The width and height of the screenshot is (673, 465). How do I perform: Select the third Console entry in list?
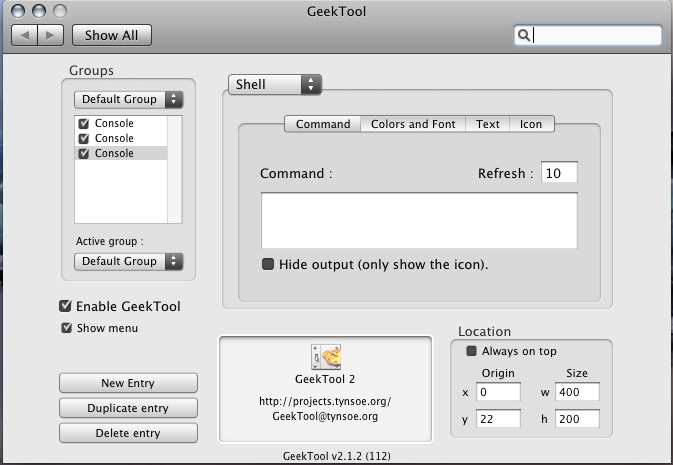pyautogui.click(x=121, y=153)
